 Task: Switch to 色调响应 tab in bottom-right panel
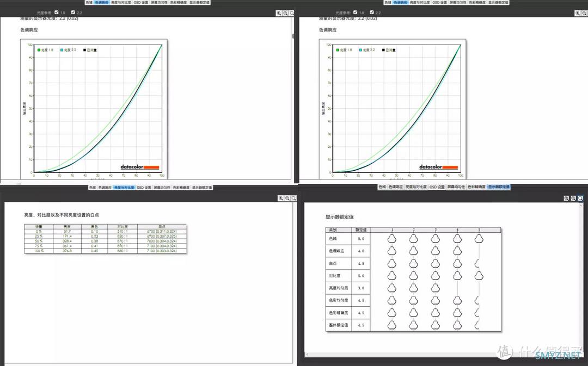pos(396,187)
